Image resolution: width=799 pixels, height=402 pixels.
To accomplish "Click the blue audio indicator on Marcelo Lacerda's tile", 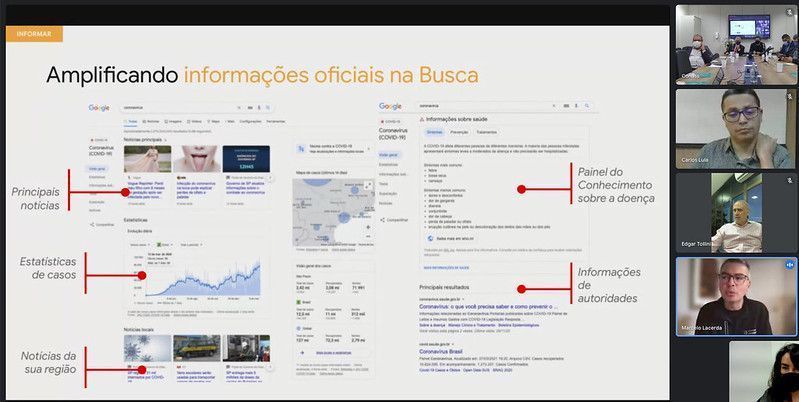I will point(791,265).
